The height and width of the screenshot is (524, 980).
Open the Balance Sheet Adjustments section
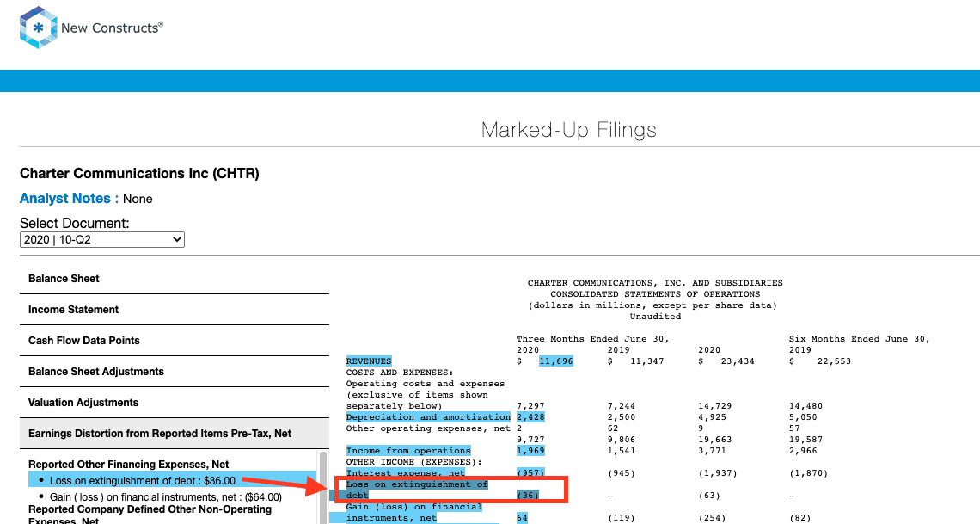pyautogui.click(x=175, y=372)
